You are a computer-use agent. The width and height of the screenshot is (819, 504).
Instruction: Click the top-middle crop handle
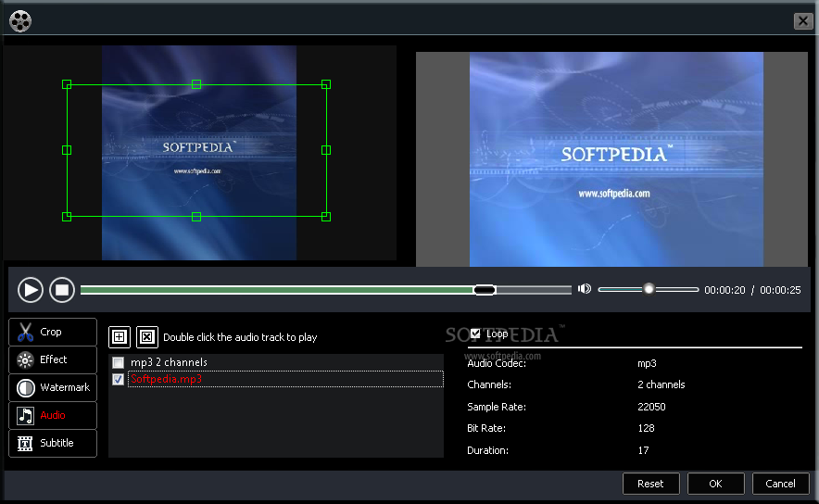pyautogui.click(x=196, y=84)
